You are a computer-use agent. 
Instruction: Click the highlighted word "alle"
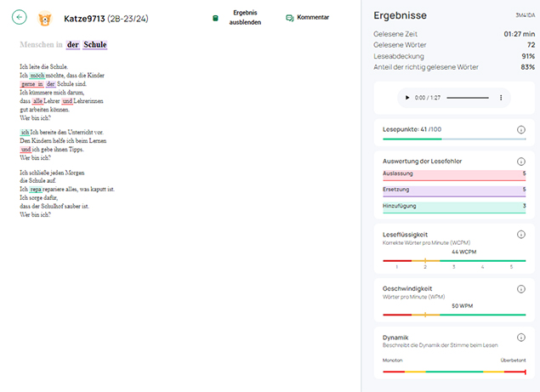coord(37,101)
